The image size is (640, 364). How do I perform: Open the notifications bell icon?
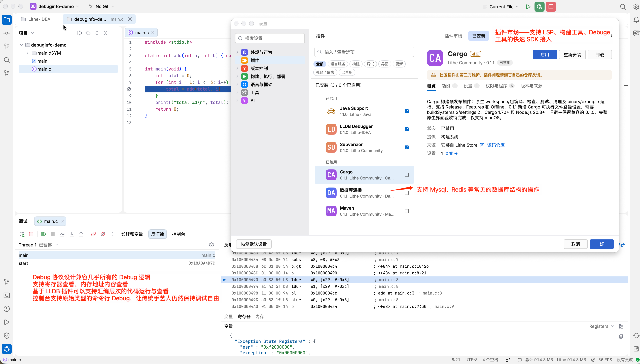636,20
